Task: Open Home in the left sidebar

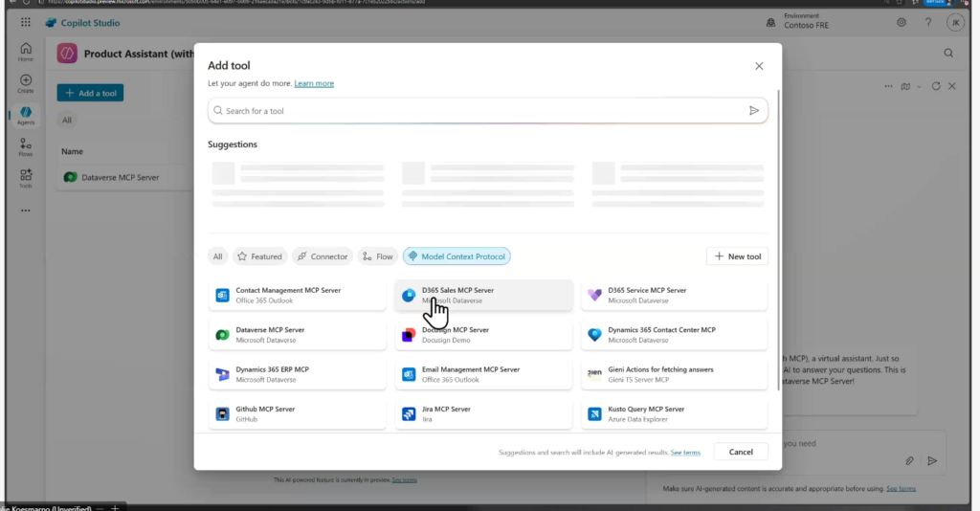Action: click(26, 52)
